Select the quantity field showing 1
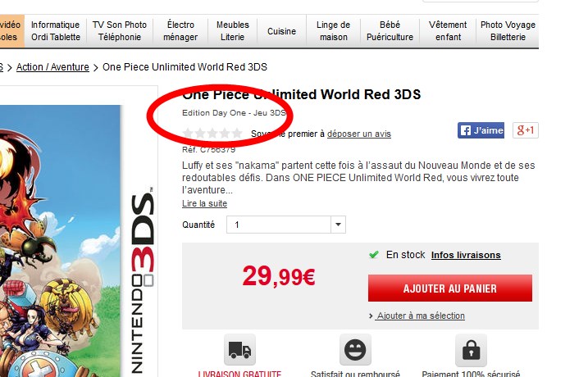This screenshot has height=377, width=588. pos(286,225)
